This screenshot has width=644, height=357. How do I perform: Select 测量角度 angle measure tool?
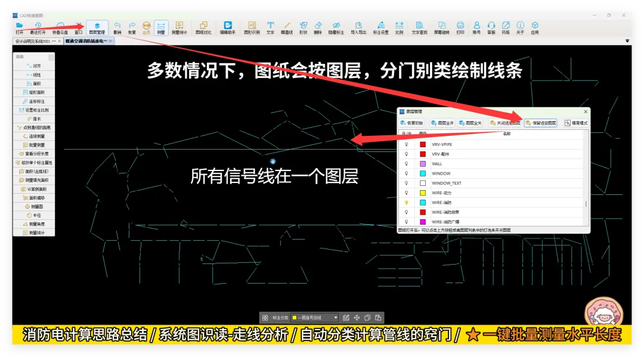33,224
